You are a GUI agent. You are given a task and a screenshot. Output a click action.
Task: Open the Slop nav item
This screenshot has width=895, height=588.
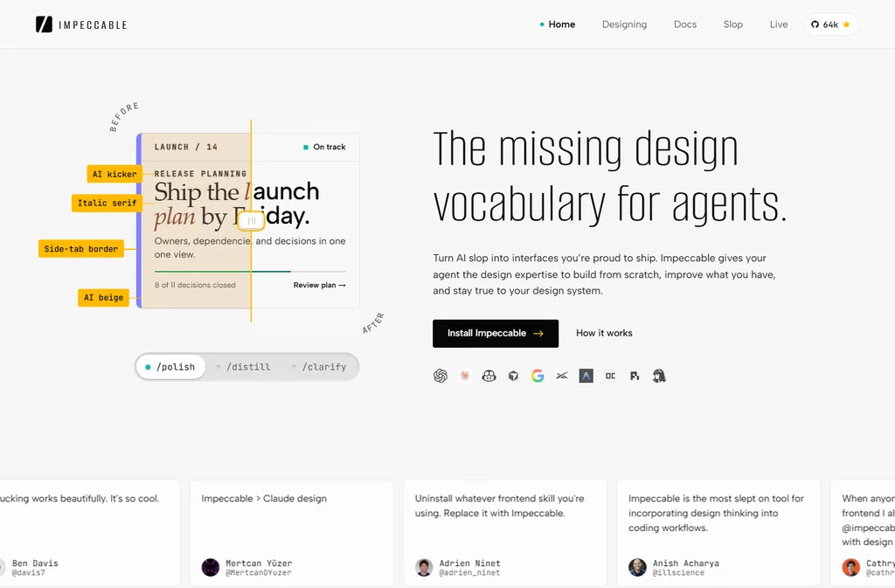[x=733, y=24]
